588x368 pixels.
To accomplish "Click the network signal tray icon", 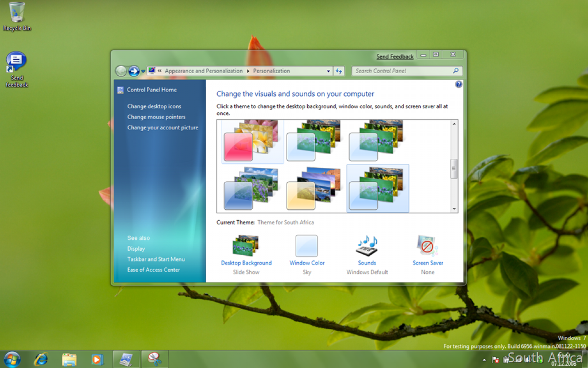I will (518, 359).
